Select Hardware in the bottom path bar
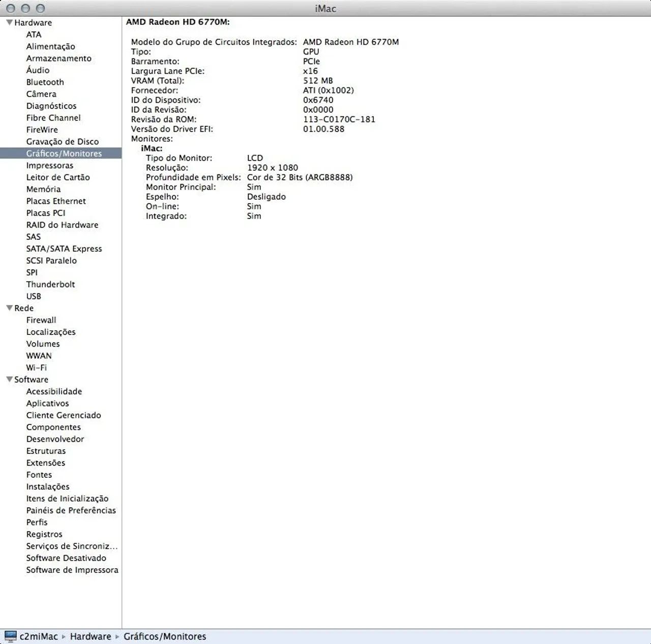The image size is (651, 644). pos(91,636)
